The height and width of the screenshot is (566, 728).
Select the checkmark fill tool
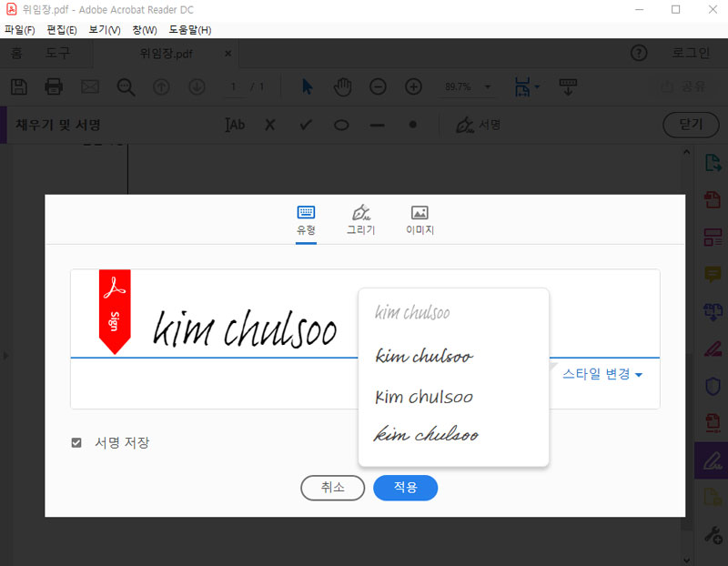[306, 125]
